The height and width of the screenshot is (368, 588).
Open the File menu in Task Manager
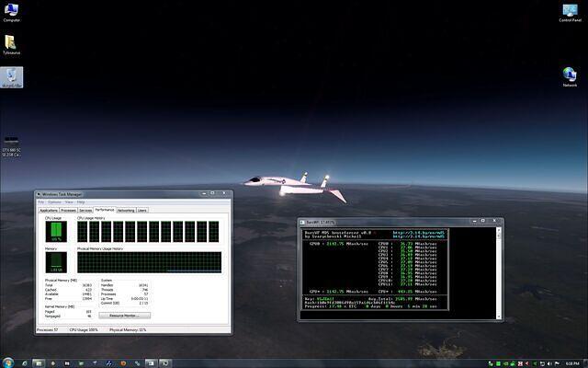[x=40, y=202]
